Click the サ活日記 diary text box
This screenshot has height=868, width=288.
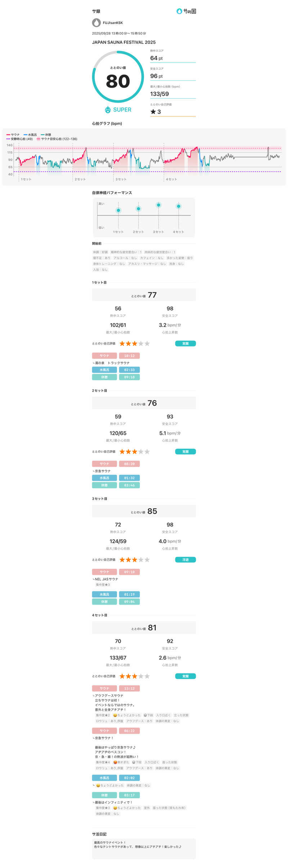[x=144, y=849]
